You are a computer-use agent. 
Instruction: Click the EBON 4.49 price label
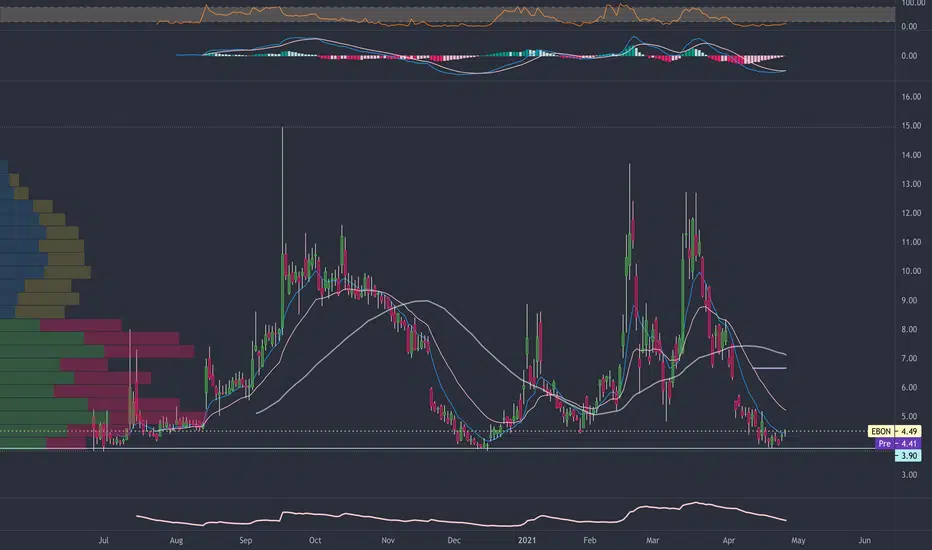click(x=895, y=431)
